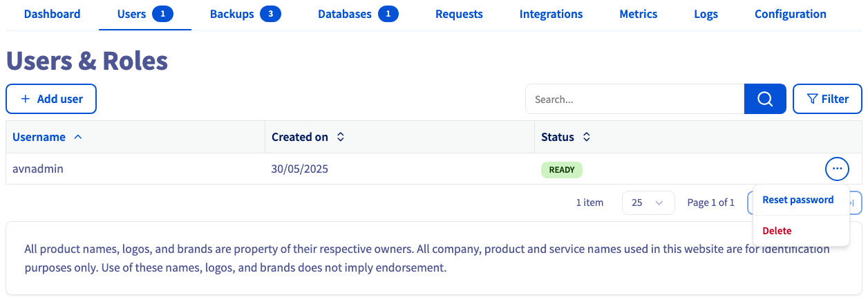Click the avnadmin username cell
The image size is (868, 302).
(38, 169)
